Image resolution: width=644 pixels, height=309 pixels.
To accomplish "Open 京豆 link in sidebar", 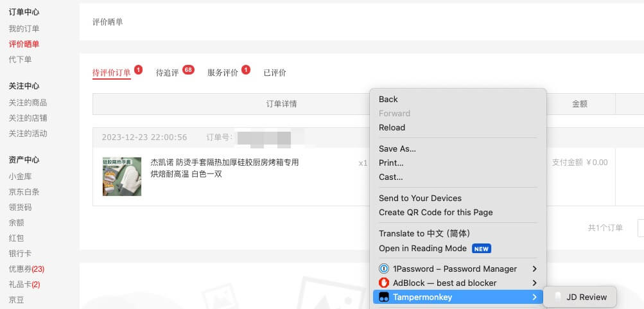I will 17,300.
